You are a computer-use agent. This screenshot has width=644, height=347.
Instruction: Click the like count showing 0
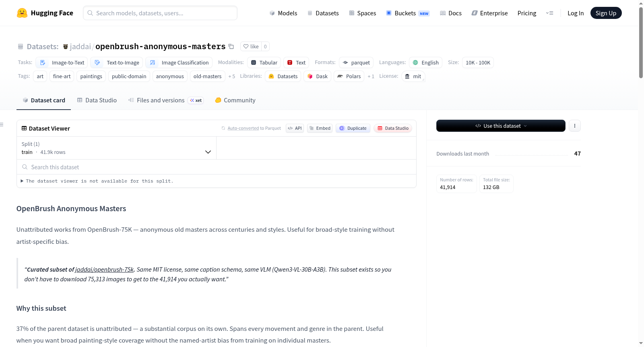pyautogui.click(x=265, y=46)
